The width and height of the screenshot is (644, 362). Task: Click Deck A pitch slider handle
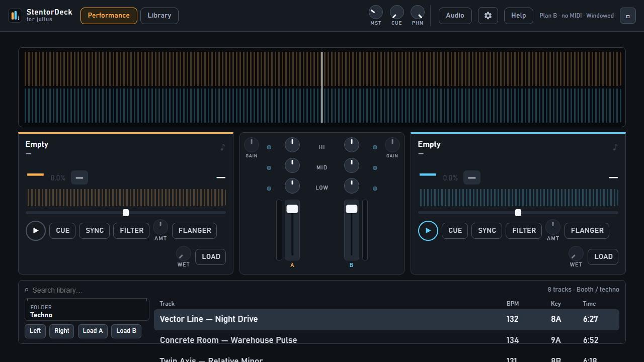(x=126, y=213)
